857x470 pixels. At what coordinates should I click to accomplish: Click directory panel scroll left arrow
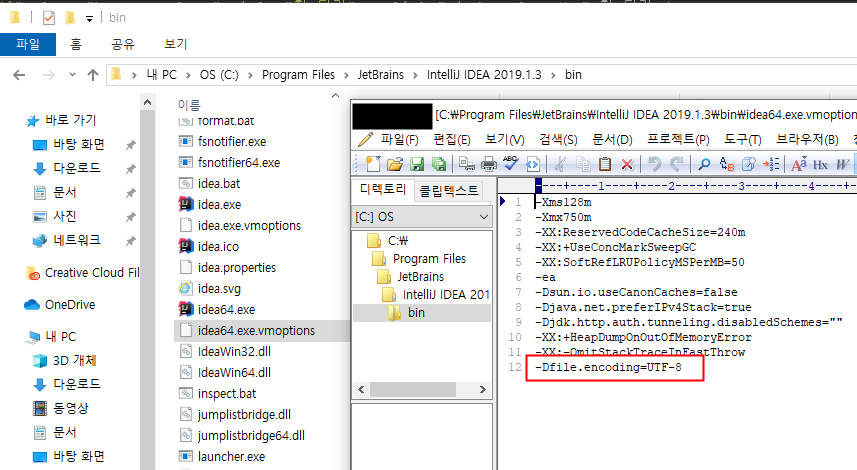(361, 390)
